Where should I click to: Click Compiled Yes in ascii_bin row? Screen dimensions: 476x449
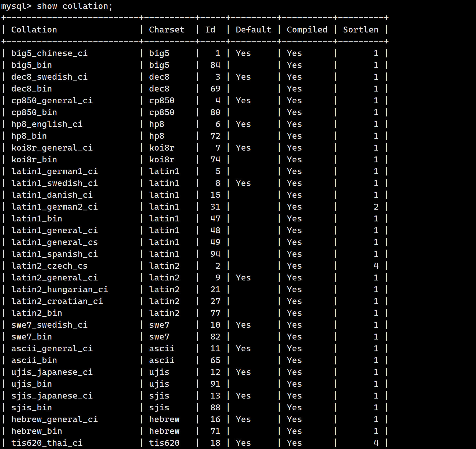click(294, 360)
